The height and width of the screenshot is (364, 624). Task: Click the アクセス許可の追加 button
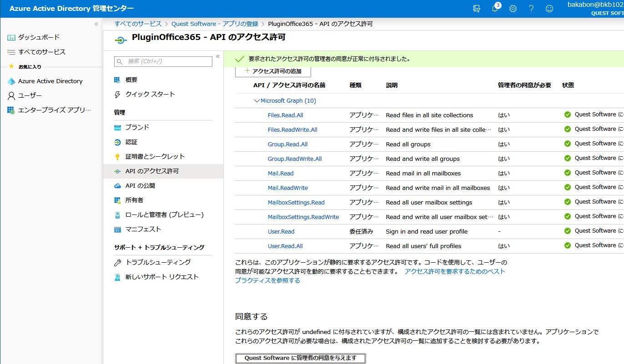[273, 71]
